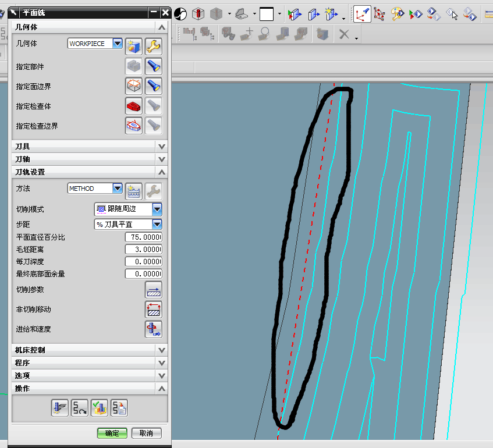Click the black-white circular toolbar icon

[x=180, y=14]
